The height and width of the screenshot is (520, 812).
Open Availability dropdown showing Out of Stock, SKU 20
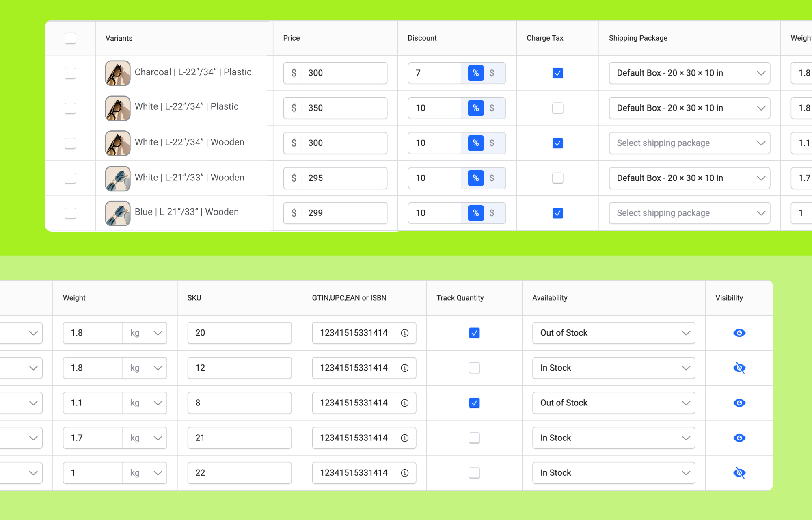(x=613, y=333)
